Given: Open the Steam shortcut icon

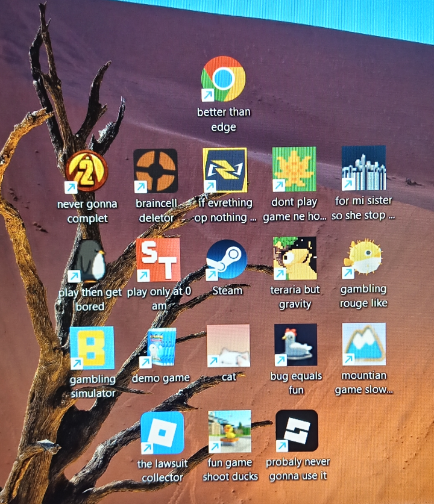Looking at the screenshot, I should click(227, 259).
